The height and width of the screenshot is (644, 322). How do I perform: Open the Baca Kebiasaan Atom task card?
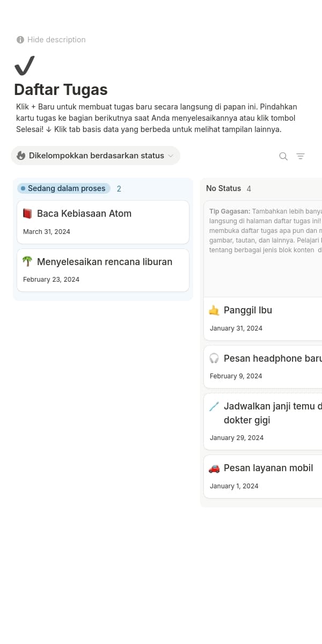point(84,213)
